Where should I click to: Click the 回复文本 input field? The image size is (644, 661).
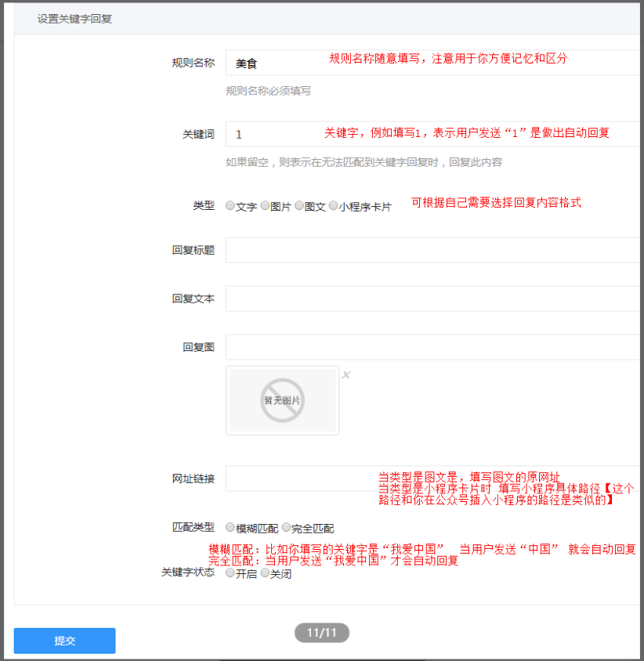pos(432,298)
